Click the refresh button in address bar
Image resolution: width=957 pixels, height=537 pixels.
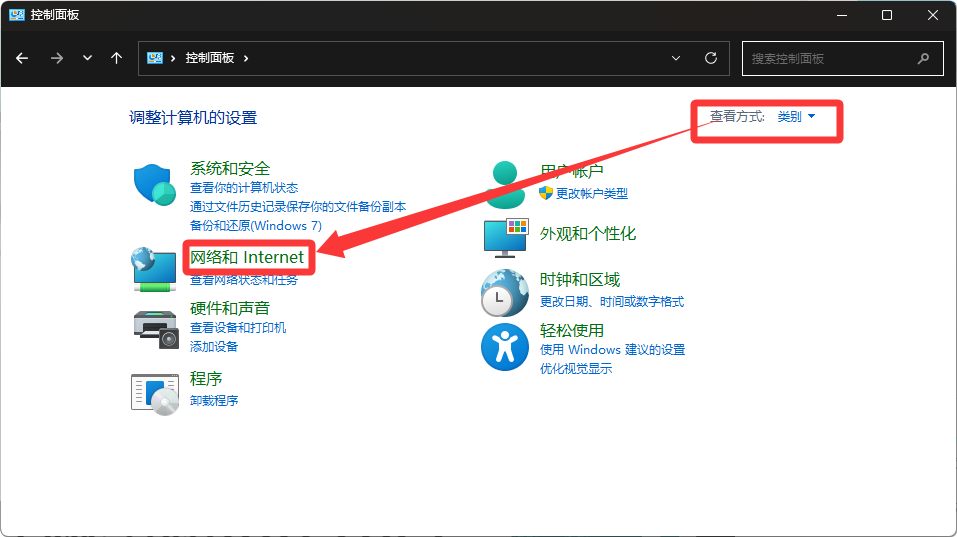tap(711, 58)
